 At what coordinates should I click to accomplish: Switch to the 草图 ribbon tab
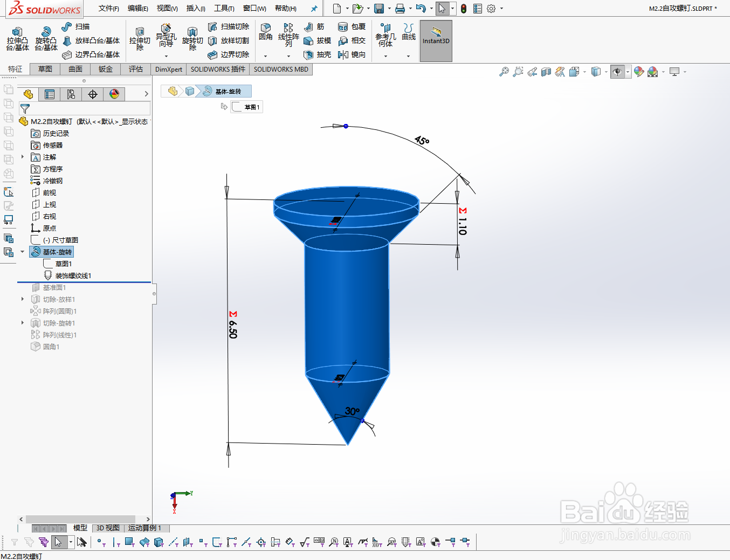(45, 69)
